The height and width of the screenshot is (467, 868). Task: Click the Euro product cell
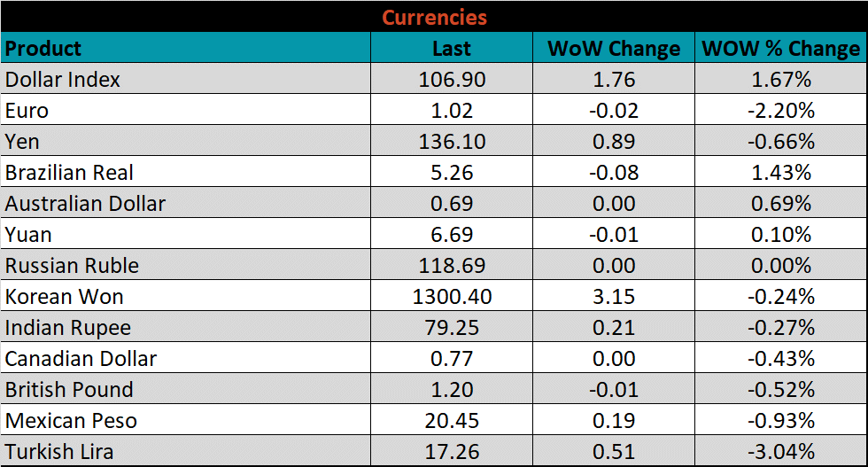pyautogui.click(x=27, y=111)
